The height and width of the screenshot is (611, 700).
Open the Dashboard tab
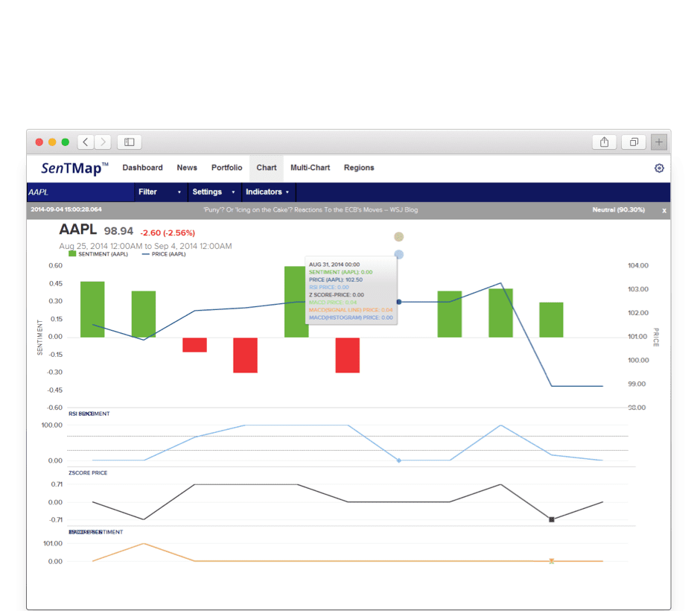(142, 168)
